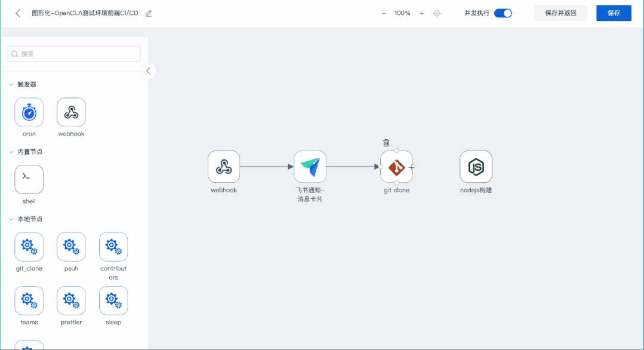Select the nodejs构建 node on canvas
This screenshot has height=350, width=644.
476,167
